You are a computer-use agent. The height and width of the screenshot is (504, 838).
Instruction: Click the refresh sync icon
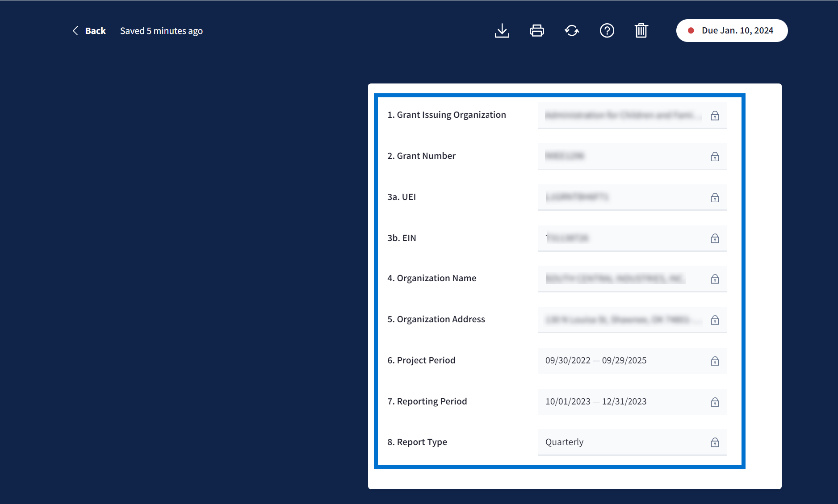point(572,31)
